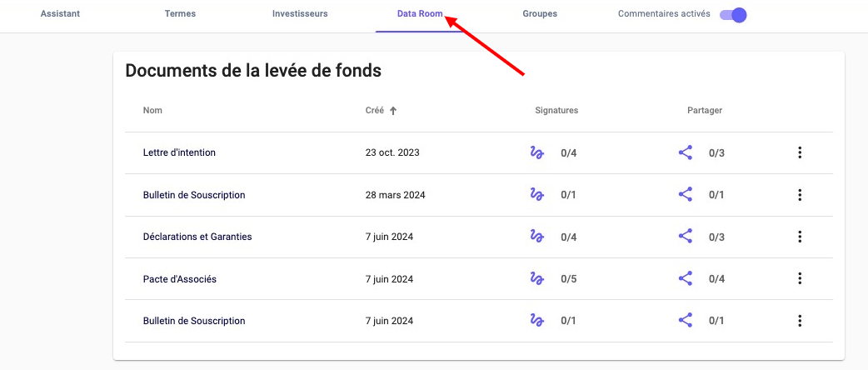
Task: Click signature icon for Lettre d'intention
Action: point(537,152)
